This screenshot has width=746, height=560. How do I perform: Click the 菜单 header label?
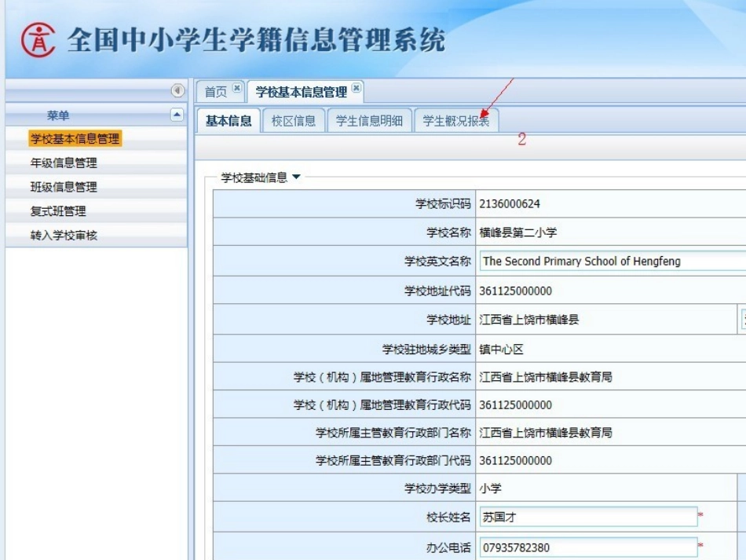pyautogui.click(x=58, y=115)
